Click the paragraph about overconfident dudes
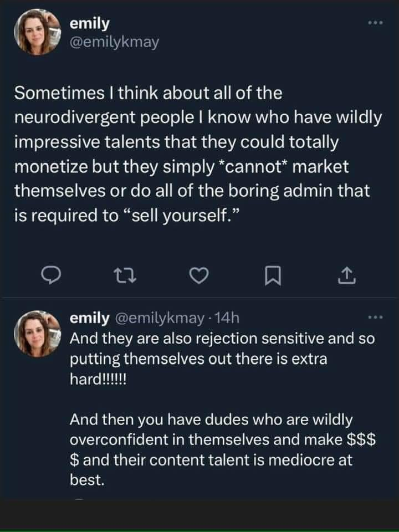Image resolution: width=399 pixels, height=532 pixels. (223, 449)
